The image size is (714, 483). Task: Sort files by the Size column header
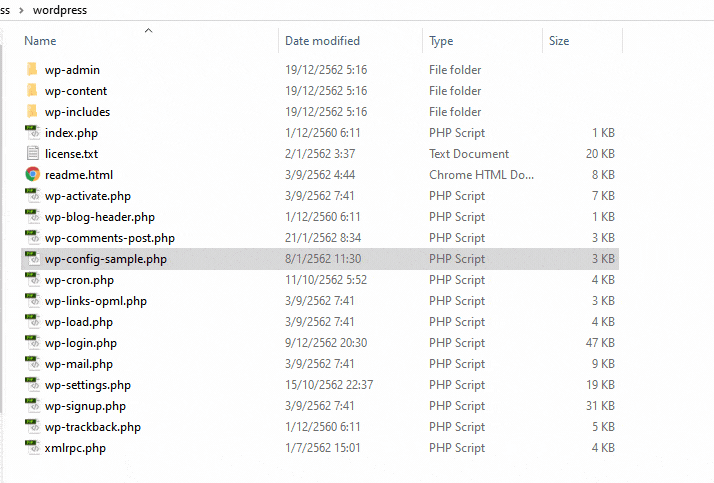coord(559,41)
